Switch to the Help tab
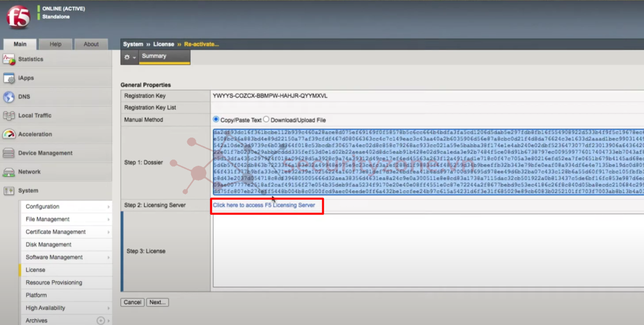This screenshot has width=644, height=325. pyautogui.click(x=55, y=44)
